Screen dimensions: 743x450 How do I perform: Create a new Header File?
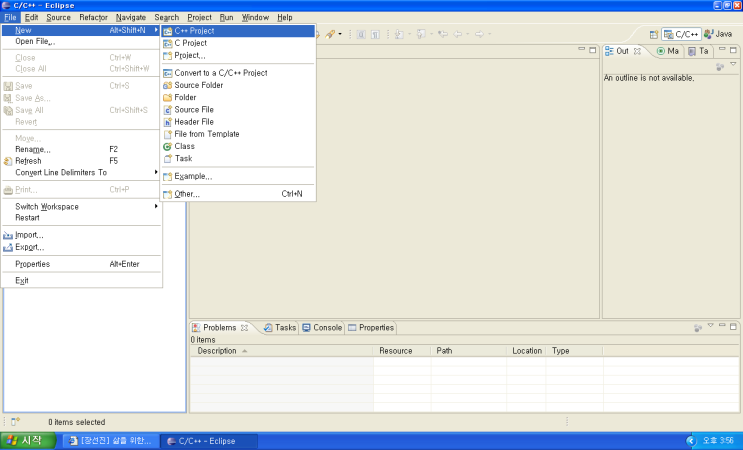coord(238,122)
